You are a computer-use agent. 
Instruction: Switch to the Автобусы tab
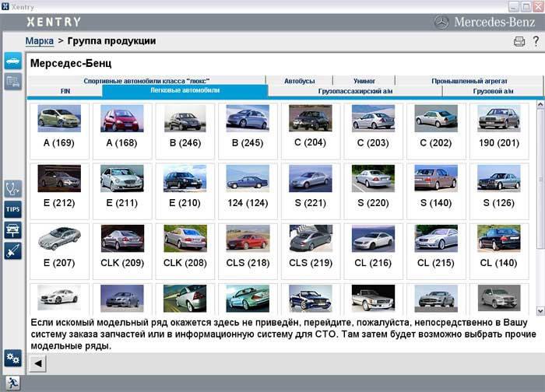(299, 80)
